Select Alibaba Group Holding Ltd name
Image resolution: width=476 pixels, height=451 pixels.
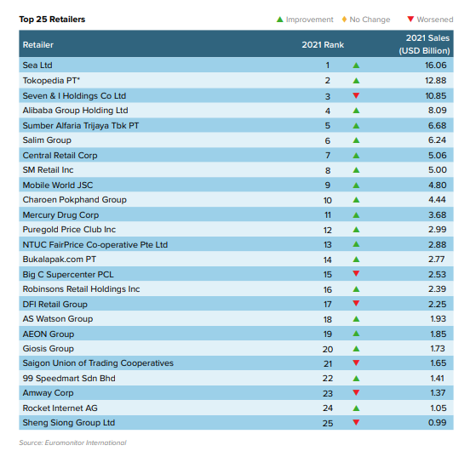75,111
